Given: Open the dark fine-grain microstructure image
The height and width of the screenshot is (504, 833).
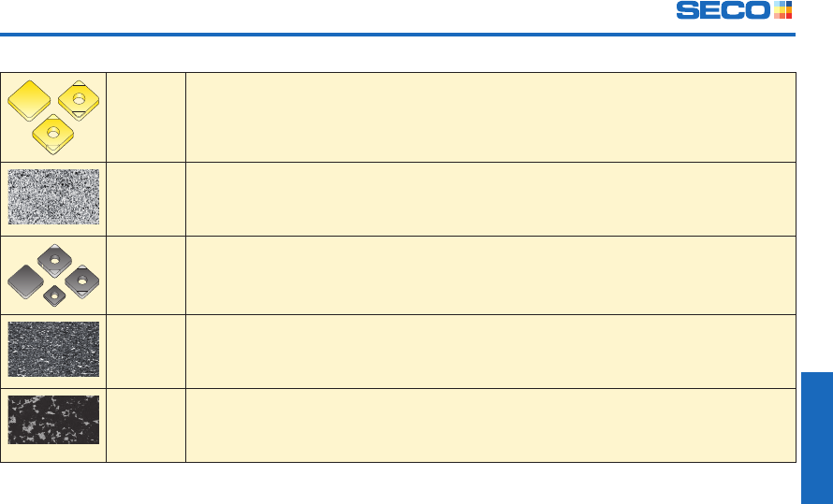Looking at the screenshot, I should point(53,349).
